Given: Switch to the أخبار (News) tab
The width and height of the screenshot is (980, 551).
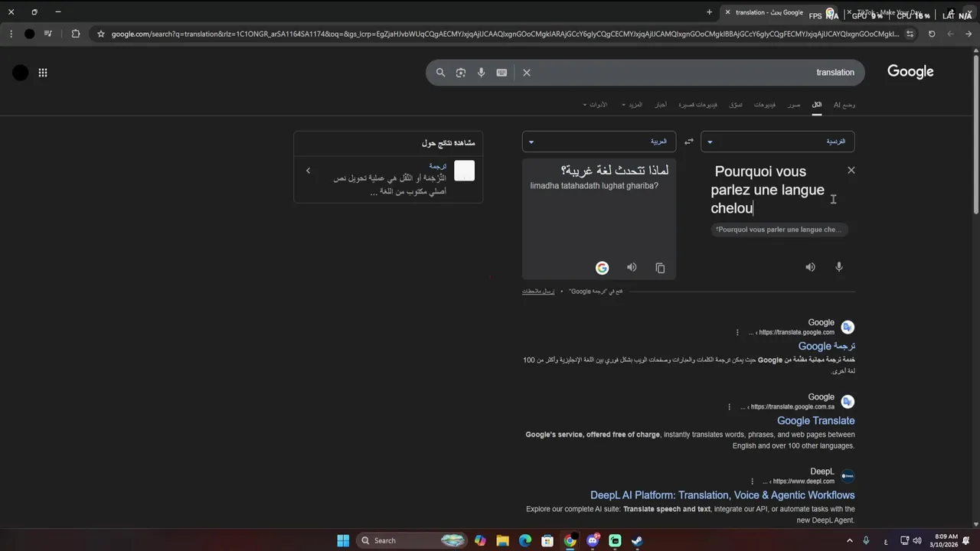Looking at the screenshot, I should pyautogui.click(x=660, y=105).
